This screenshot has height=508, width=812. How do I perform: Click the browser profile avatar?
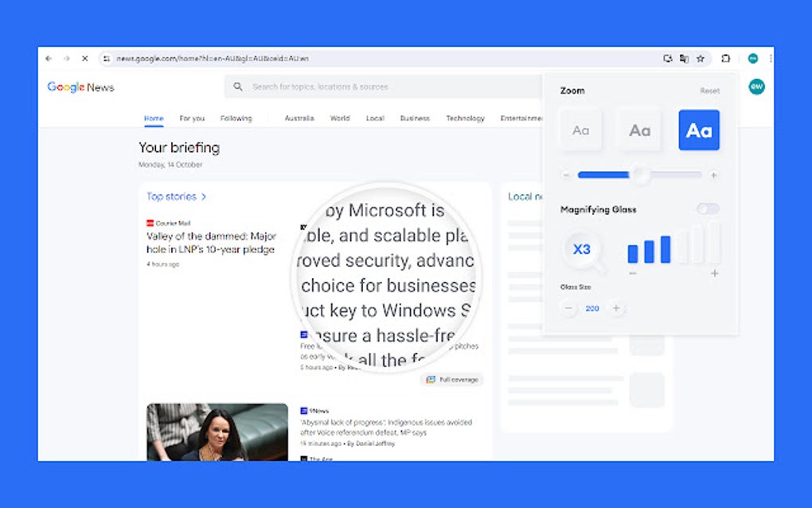[755, 58]
